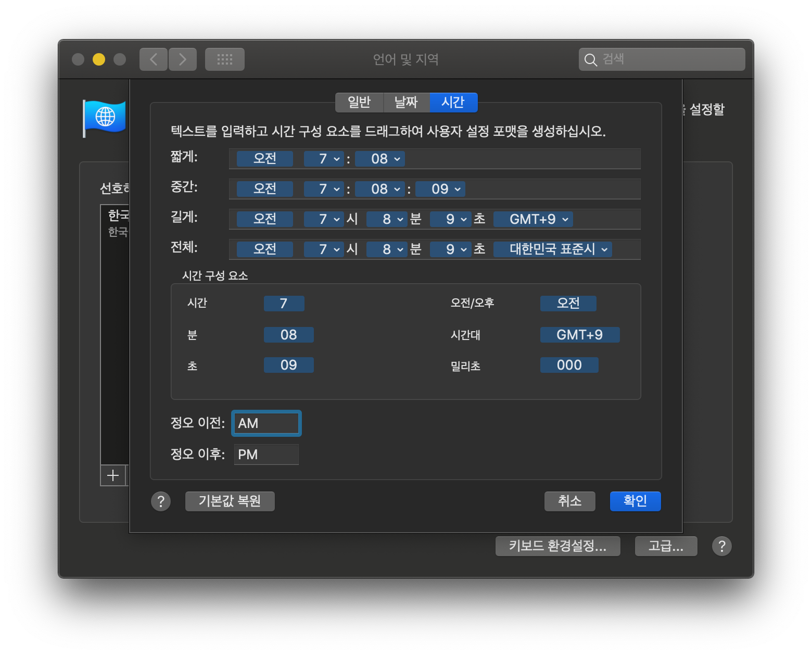Open hour dropdown in 중간 row
The width and height of the screenshot is (812, 655).
pos(323,189)
